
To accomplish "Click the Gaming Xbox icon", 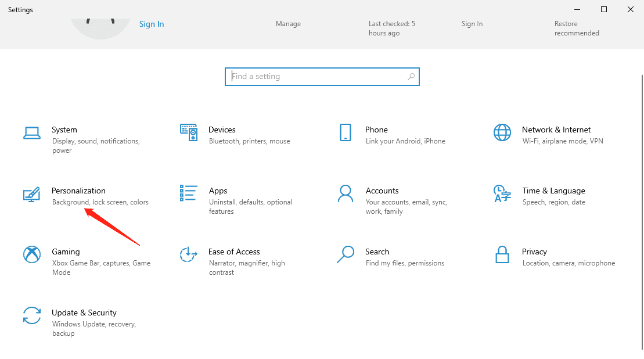I will [x=31, y=254].
